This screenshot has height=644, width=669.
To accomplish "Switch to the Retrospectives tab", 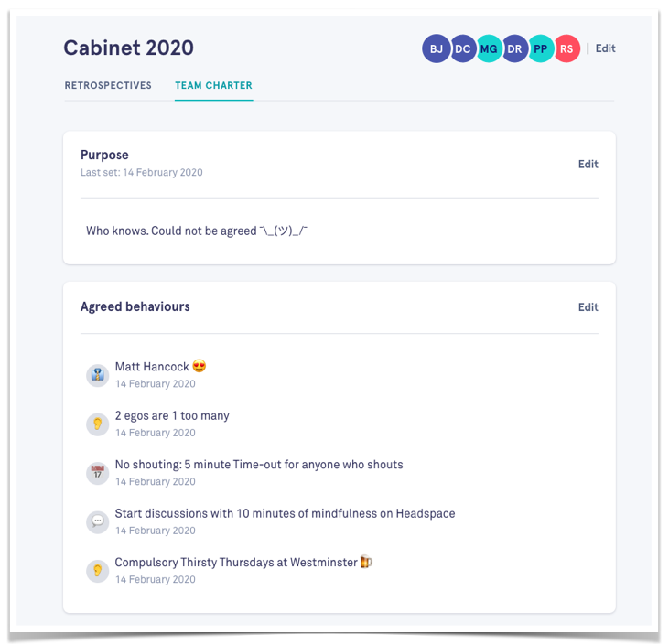I will click(108, 85).
